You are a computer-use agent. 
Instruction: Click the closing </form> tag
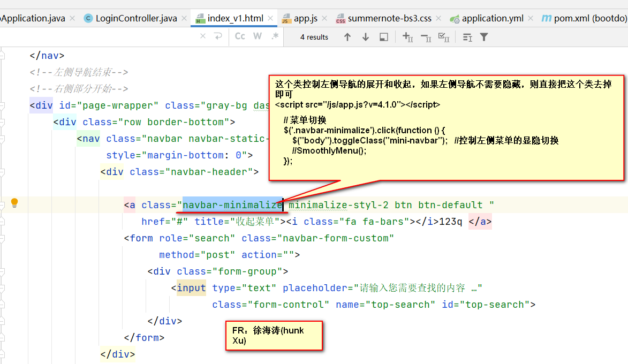click(144, 338)
